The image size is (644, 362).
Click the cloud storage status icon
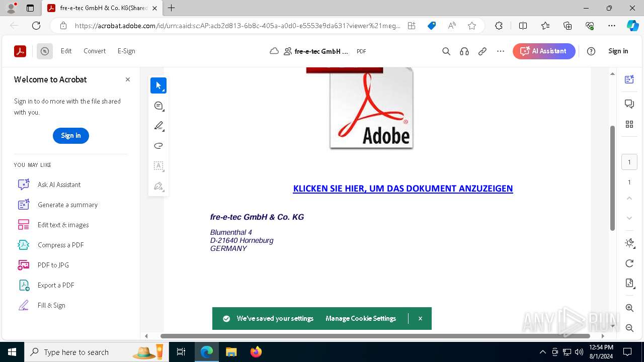(x=274, y=51)
